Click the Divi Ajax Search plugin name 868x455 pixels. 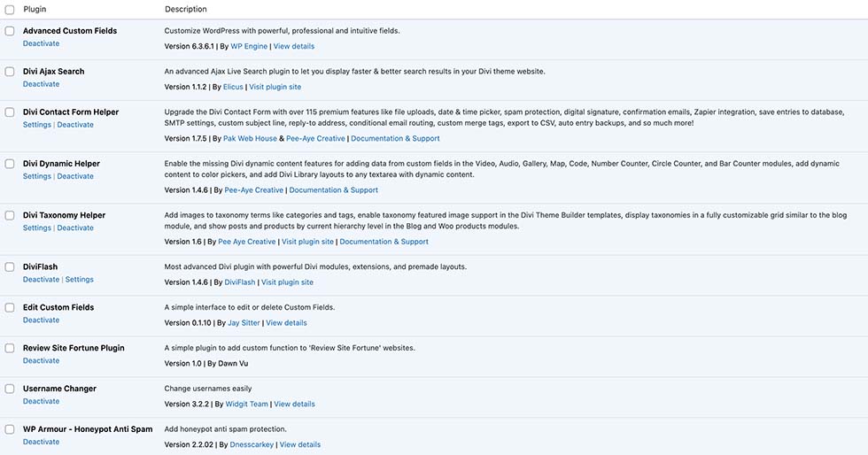[x=54, y=72]
